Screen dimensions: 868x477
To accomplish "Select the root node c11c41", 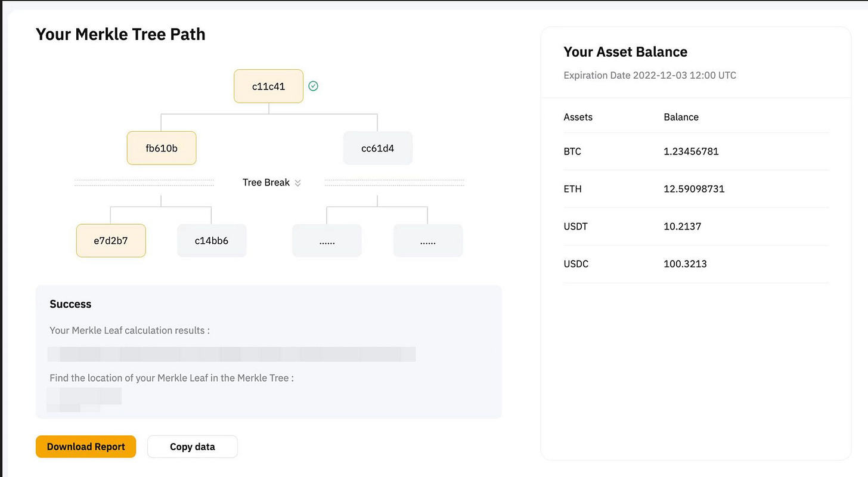I will [268, 86].
